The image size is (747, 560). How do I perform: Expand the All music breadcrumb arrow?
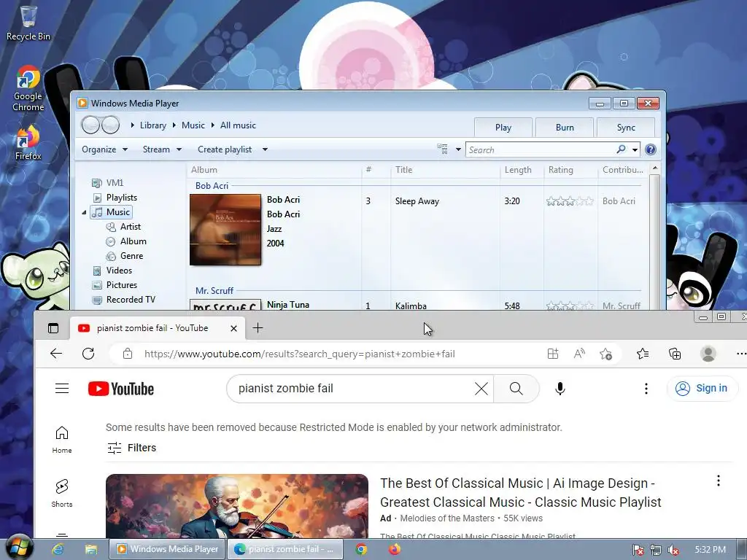tap(212, 125)
